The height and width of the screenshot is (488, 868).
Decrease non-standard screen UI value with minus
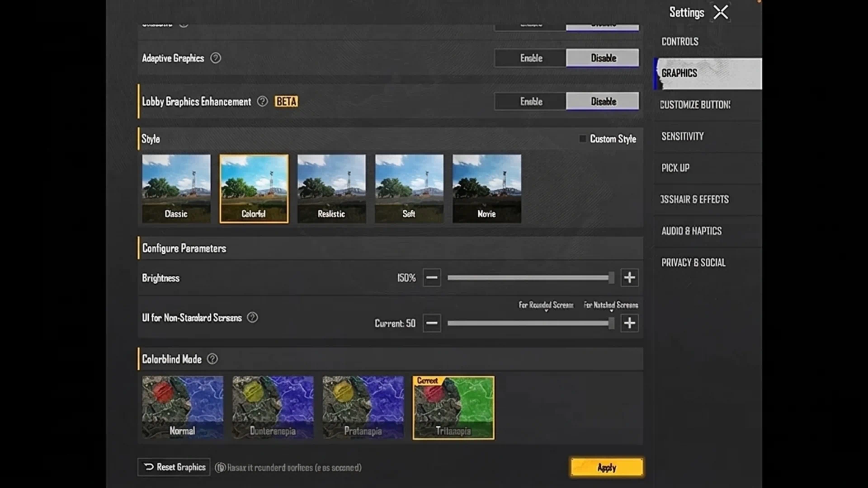[432, 323]
